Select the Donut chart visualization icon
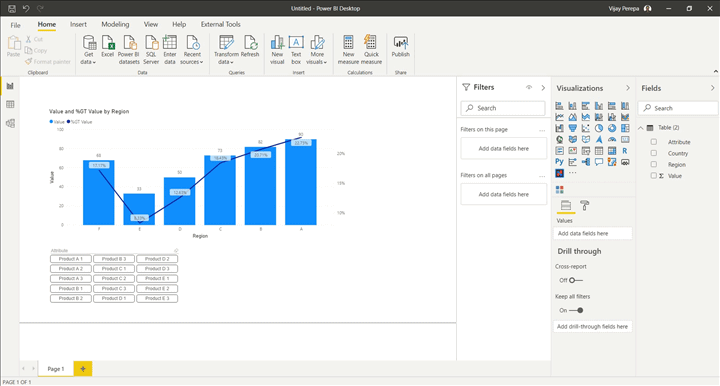Viewport: 720px width, 386px height. [x=612, y=129]
